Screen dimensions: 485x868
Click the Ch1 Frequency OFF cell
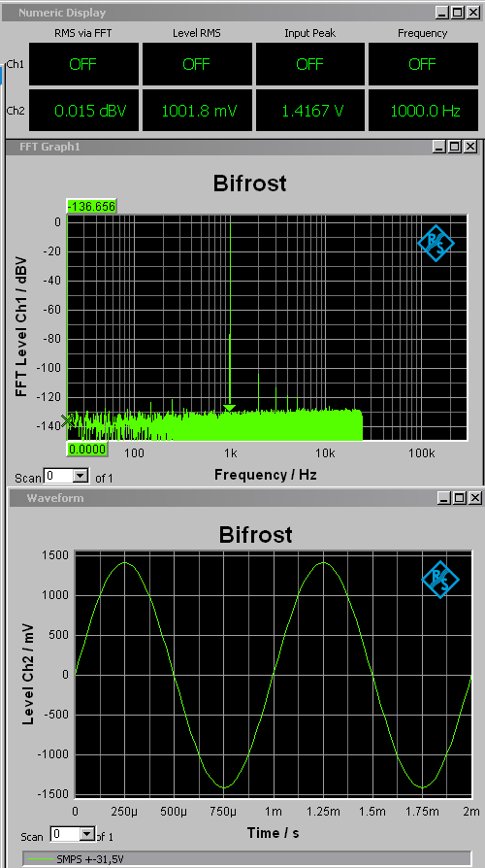click(x=423, y=64)
